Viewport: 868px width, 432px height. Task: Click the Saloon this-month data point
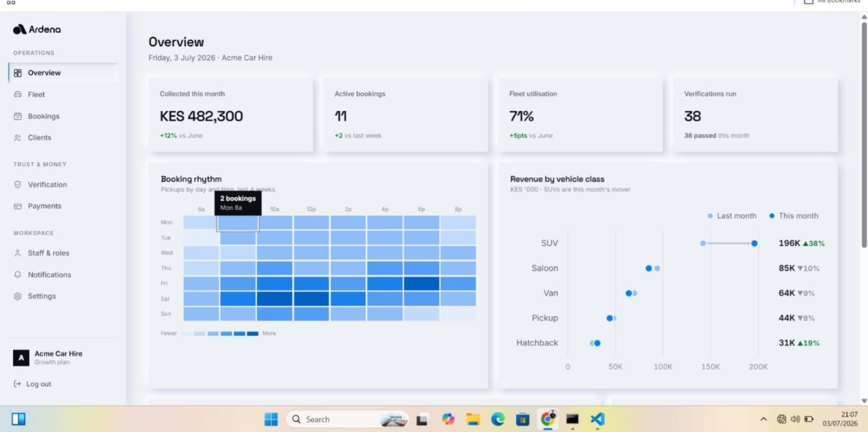click(x=649, y=268)
